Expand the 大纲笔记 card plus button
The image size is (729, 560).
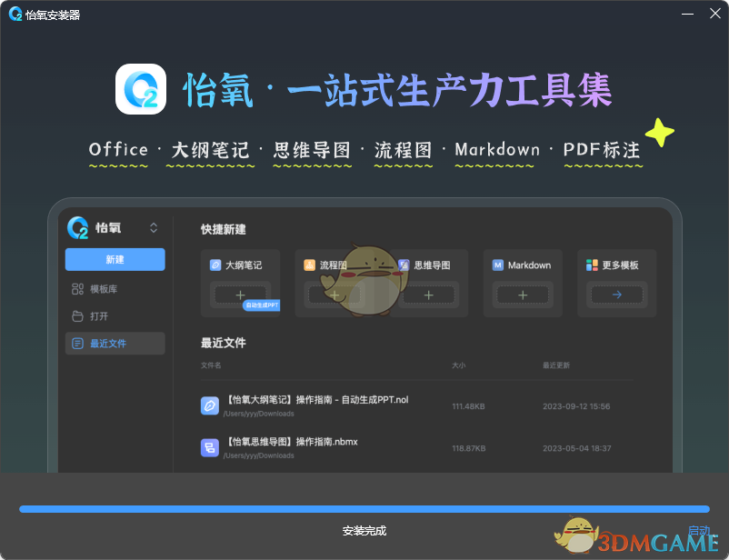[x=240, y=295]
